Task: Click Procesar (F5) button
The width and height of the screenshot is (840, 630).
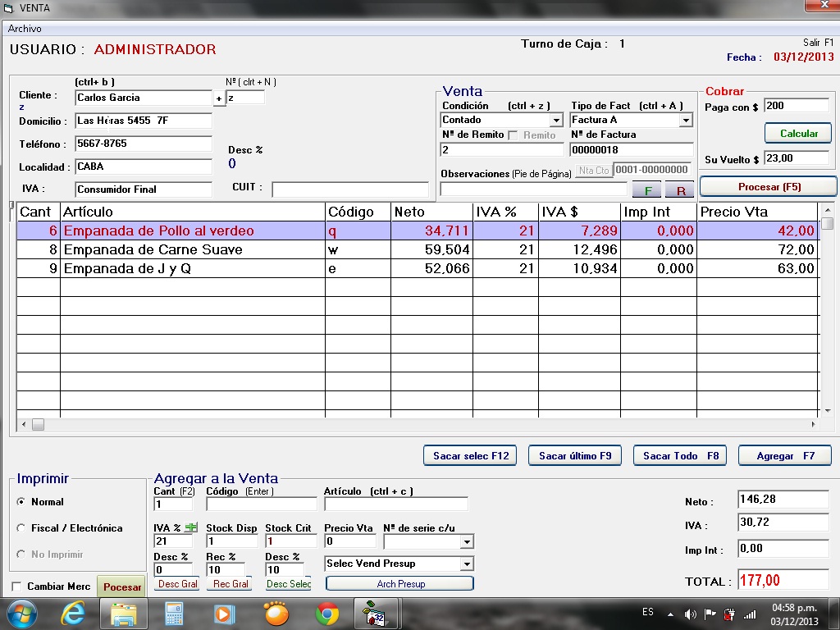Action: 769,187
